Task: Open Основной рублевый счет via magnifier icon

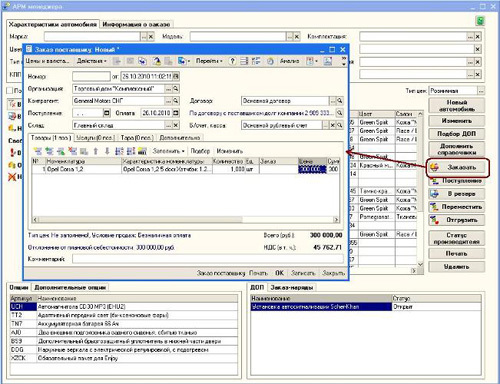Action: pyautogui.click(x=340, y=125)
